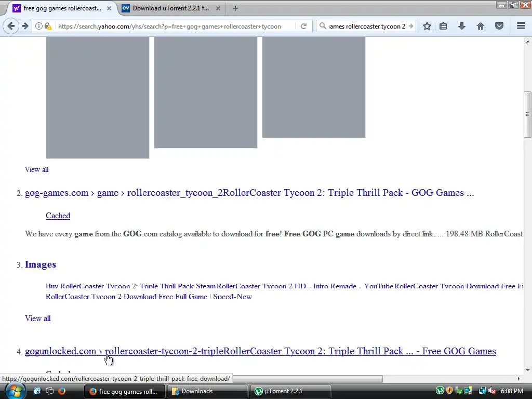Click View all under the image thumbnails
This screenshot has height=399, width=532.
point(37,169)
